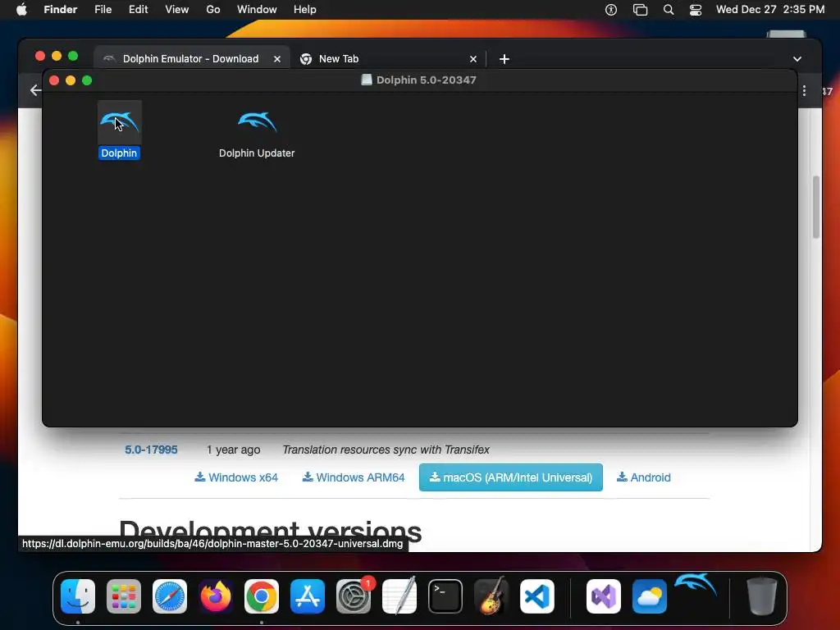This screenshot has height=630, width=840.
Task: Open the Go menu
Action: [213, 10]
